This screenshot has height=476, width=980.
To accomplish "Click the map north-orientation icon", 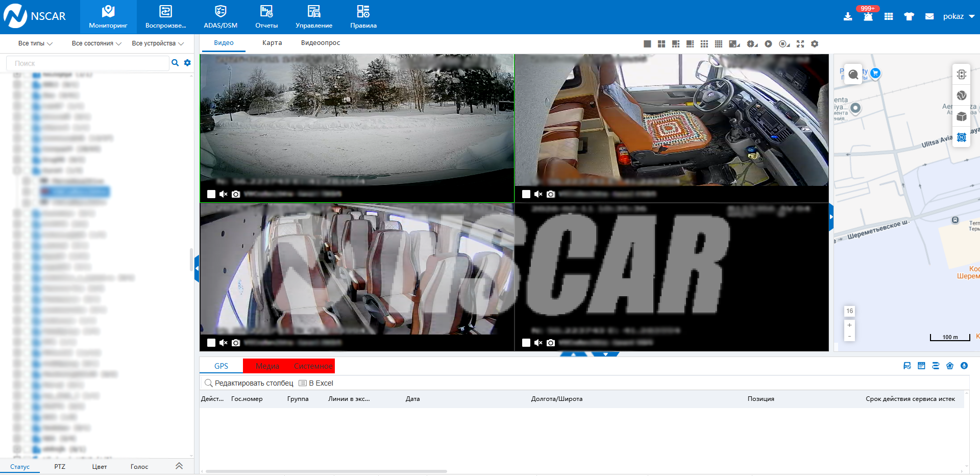I will [962, 137].
